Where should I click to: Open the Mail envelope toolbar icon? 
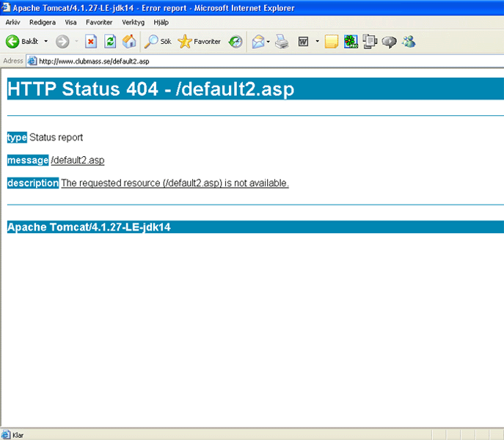pyautogui.click(x=258, y=42)
